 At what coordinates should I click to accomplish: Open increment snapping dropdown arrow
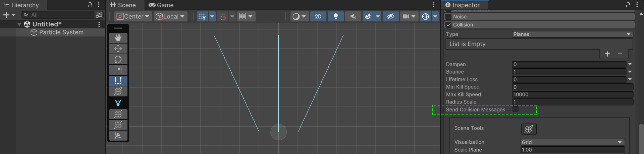232,16
